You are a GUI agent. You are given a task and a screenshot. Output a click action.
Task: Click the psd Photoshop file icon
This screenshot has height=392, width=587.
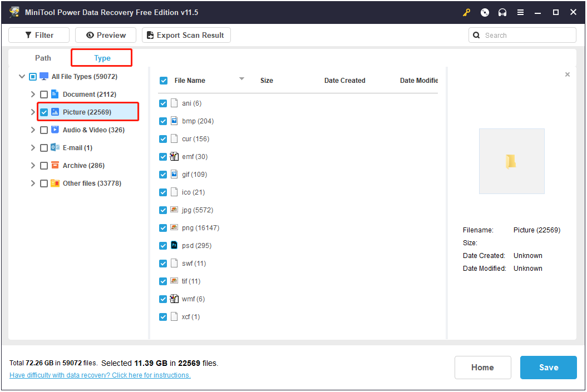pyautogui.click(x=174, y=245)
